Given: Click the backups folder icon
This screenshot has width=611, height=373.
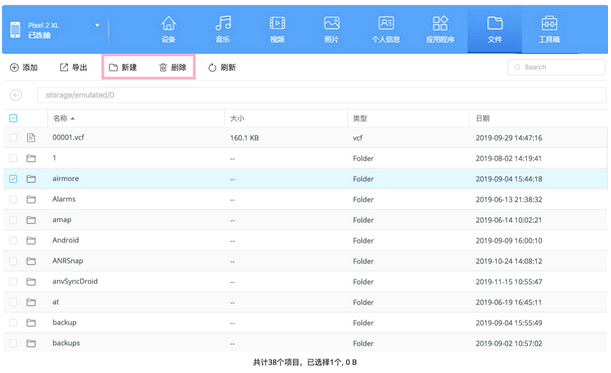Looking at the screenshot, I should pos(31,343).
